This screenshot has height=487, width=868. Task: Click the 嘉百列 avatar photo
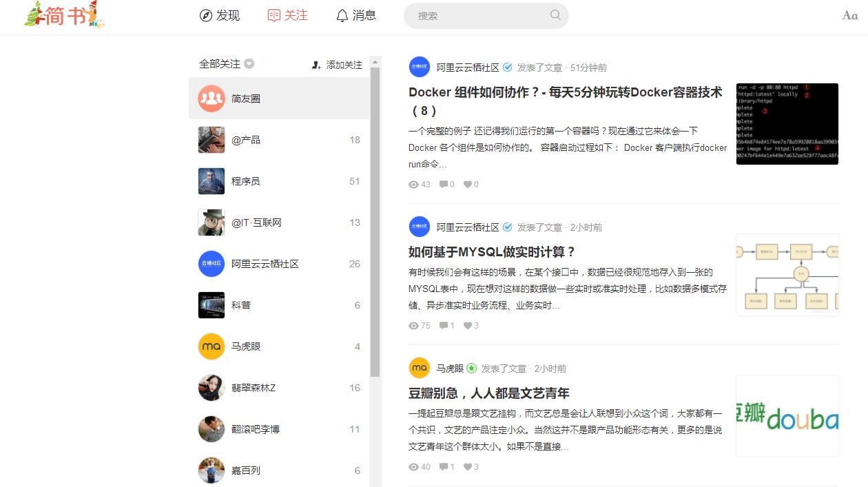coord(211,470)
